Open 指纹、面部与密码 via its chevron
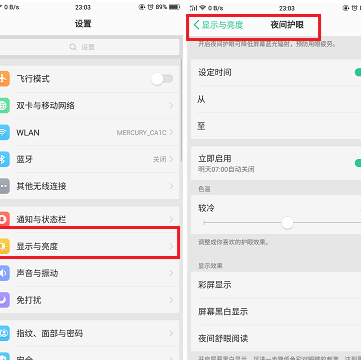 (x=171, y=333)
